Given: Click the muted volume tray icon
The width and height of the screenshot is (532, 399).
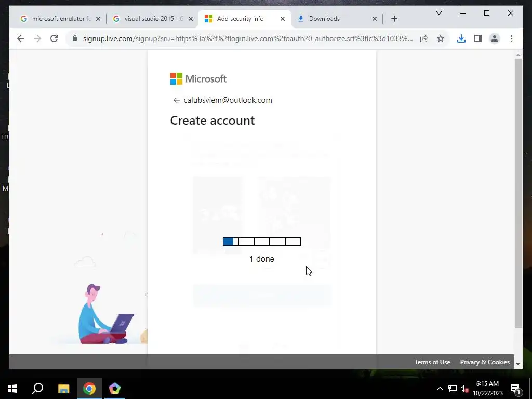Looking at the screenshot, I should [464, 389].
